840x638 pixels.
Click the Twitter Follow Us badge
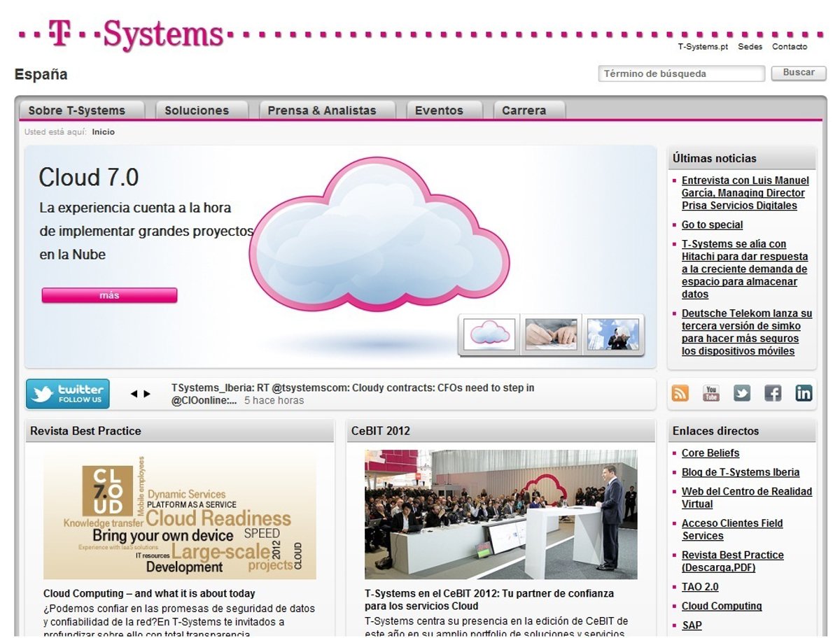coord(68,394)
